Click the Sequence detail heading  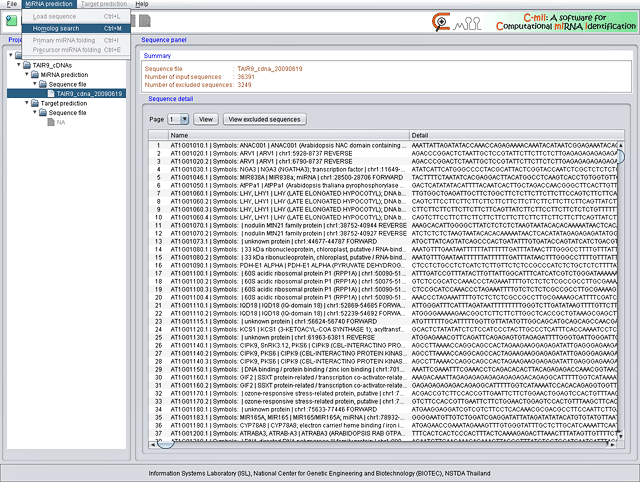pyautogui.click(x=171, y=99)
